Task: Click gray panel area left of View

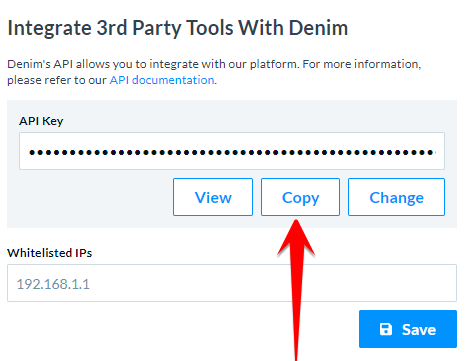Action: point(90,197)
